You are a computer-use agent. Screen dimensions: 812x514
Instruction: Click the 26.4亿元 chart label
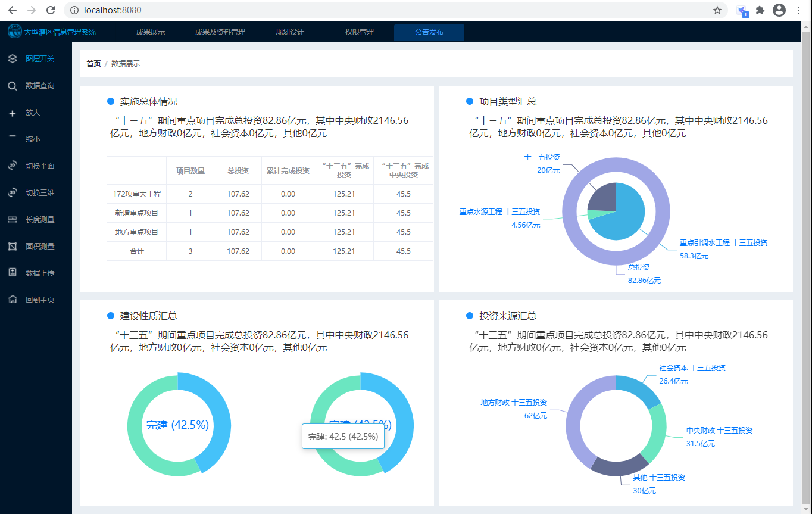coord(673,381)
